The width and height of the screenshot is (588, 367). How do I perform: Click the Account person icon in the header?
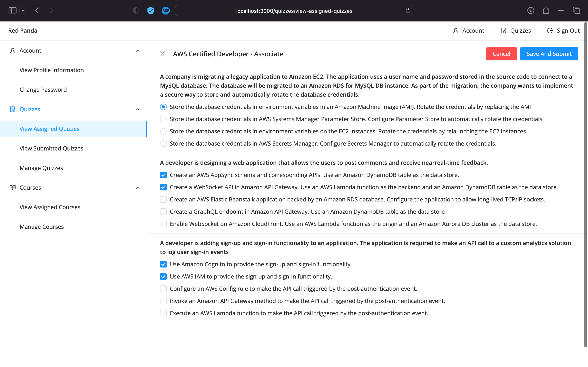pos(455,31)
